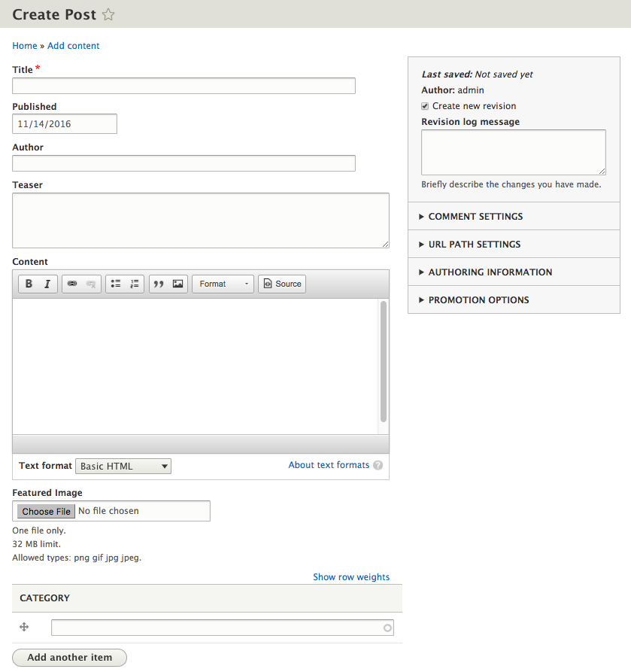
Task: Click the insert image icon
Action: pyautogui.click(x=178, y=284)
